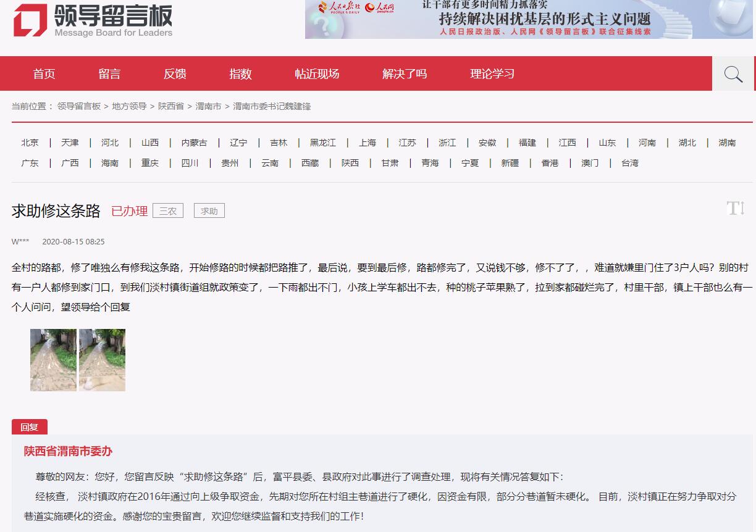This screenshot has height=532, width=756.
Task: Select 澳门 in province list
Action: (x=590, y=163)
